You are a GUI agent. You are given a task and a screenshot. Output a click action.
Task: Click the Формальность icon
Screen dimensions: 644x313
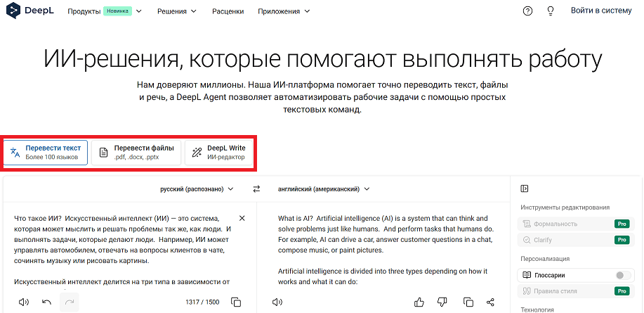527,224
